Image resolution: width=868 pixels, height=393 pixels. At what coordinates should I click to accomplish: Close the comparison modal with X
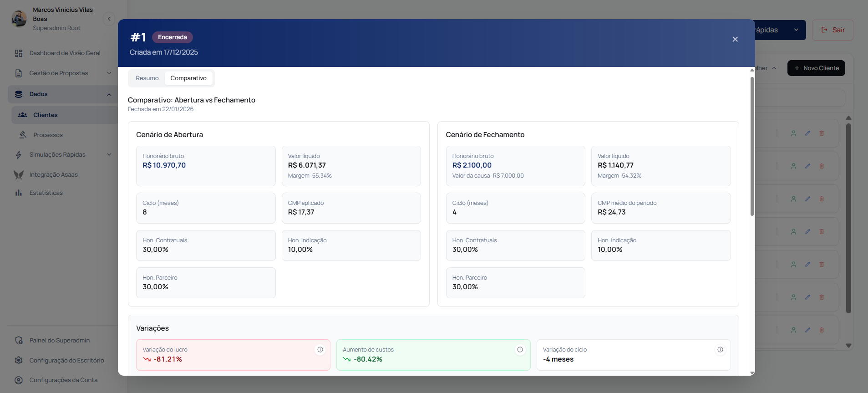tap(735, 39)
